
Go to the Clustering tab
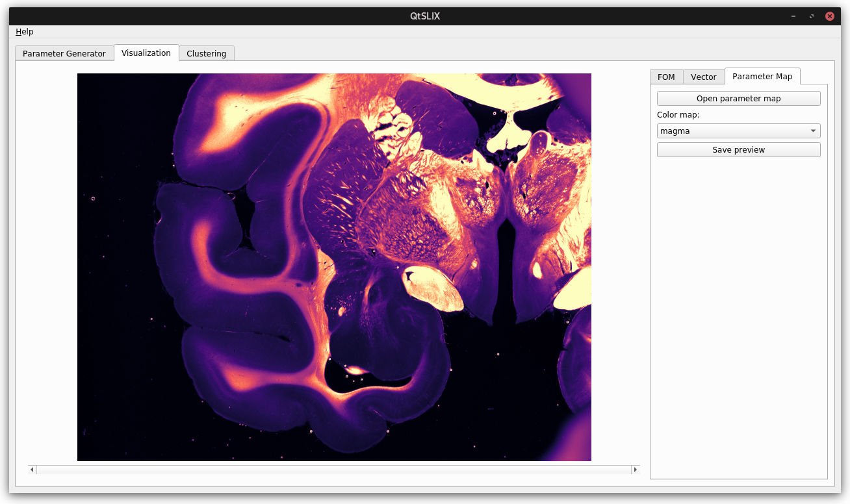pyautogui.click(x=206, y=53)
